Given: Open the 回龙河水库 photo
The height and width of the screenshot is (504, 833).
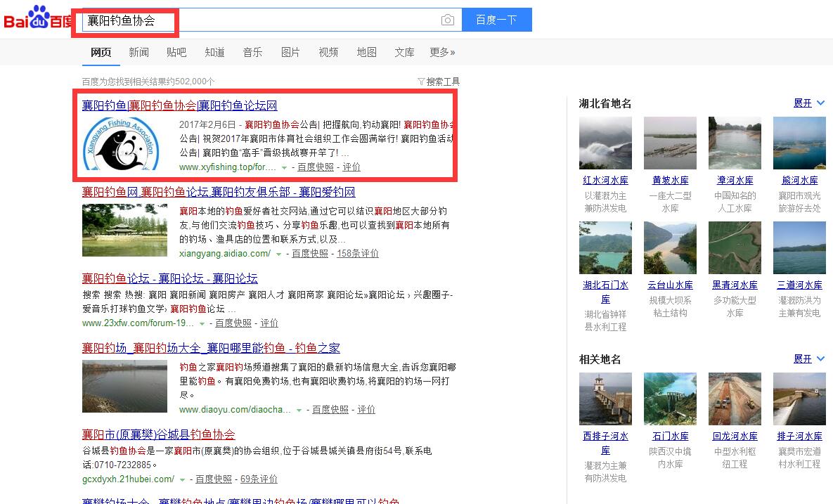Looking at the screenshot, I should pos(735,399).
